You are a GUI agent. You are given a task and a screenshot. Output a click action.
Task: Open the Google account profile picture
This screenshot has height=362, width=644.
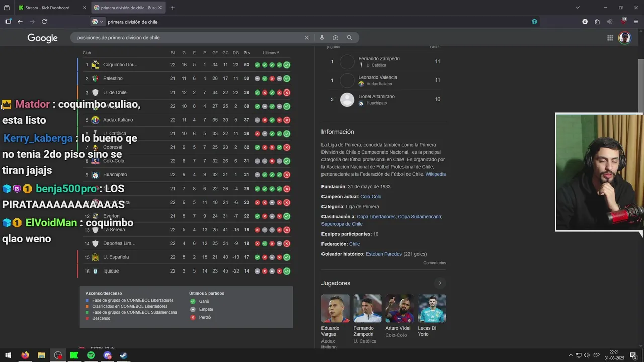(625, 38)
